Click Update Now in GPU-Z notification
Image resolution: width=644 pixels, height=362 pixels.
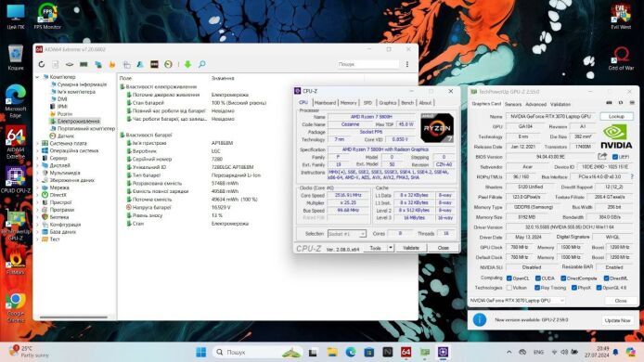click(617, 320)
